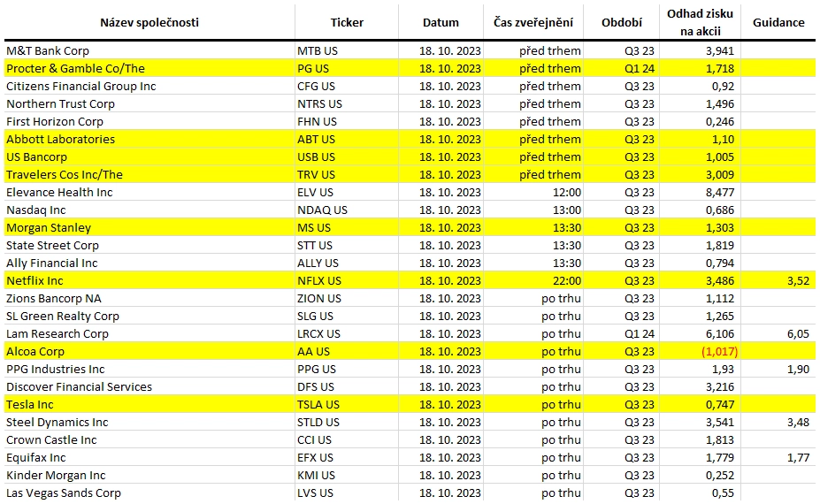Select Steel Dynamics guidance value 3,48

798,423
